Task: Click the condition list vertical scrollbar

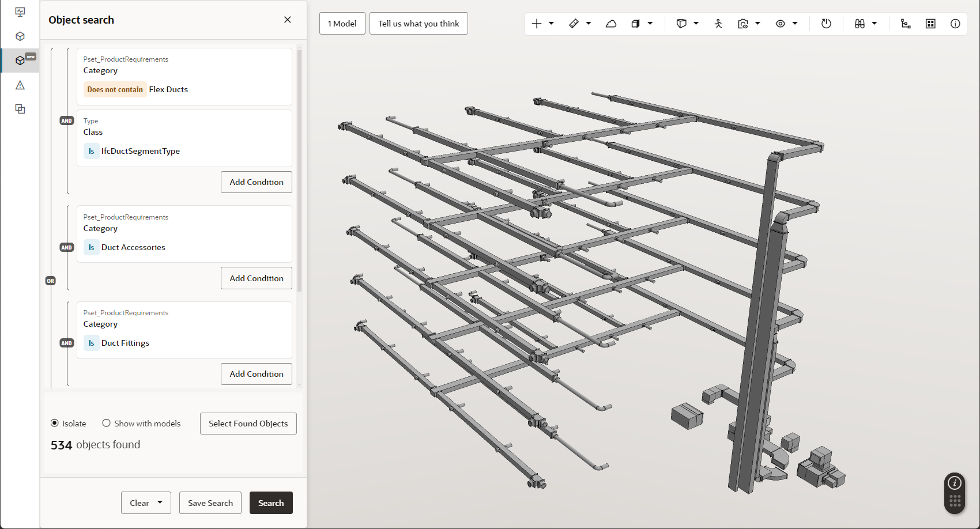Action: pyautogui.click(x=299, y=173)
